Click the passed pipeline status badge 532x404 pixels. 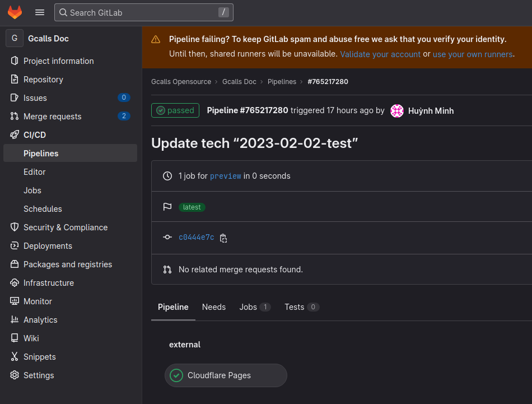point(175,110)
